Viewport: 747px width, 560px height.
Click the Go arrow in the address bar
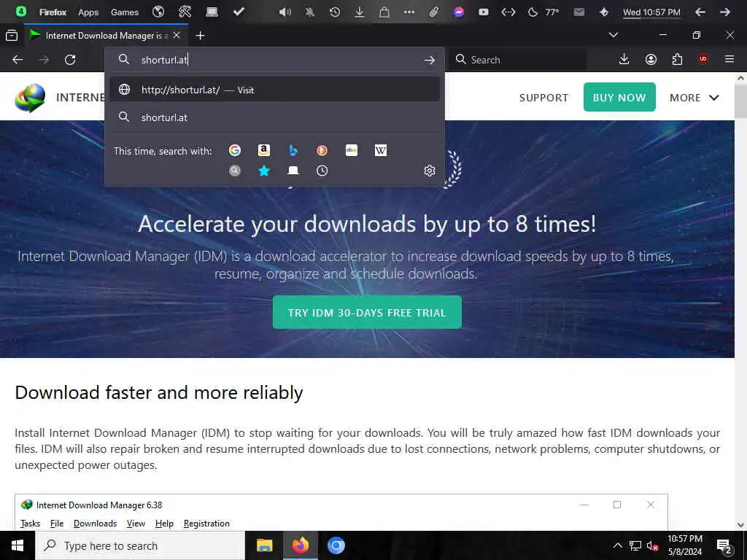pos(429,60)
